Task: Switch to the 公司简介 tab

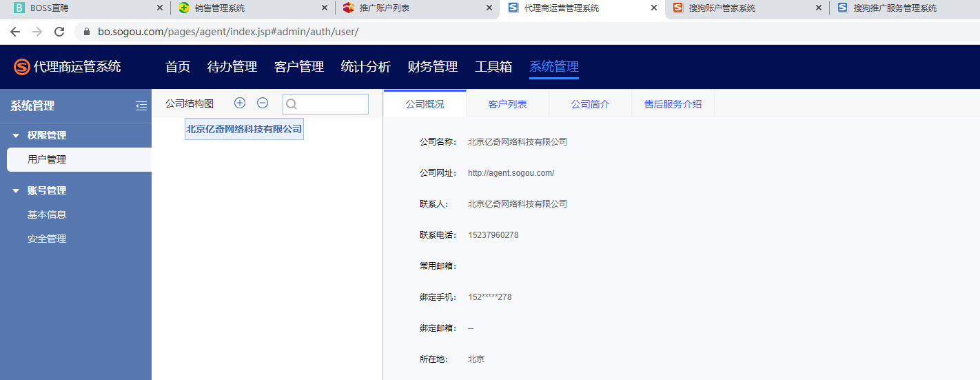Action: click(x=591, y=104)
